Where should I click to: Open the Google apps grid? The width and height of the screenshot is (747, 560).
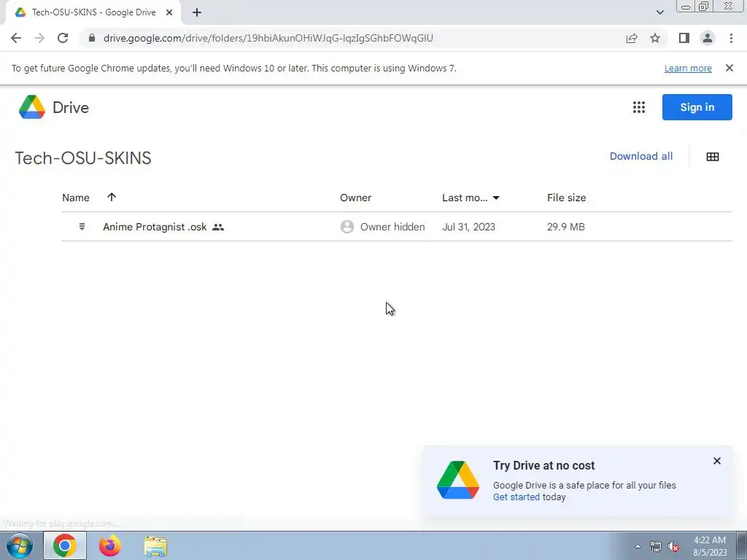click(639, 107)
